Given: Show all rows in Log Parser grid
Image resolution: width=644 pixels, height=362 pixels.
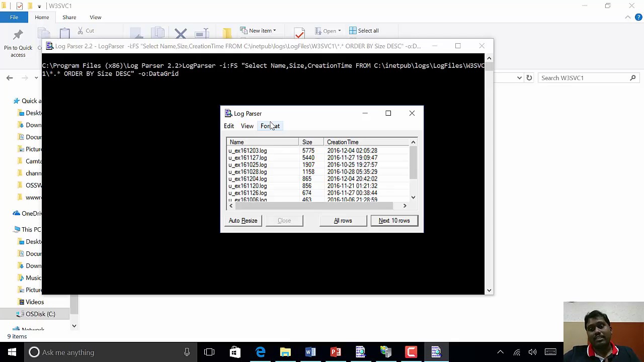Looking at the screenshot, I should point(343,221).
